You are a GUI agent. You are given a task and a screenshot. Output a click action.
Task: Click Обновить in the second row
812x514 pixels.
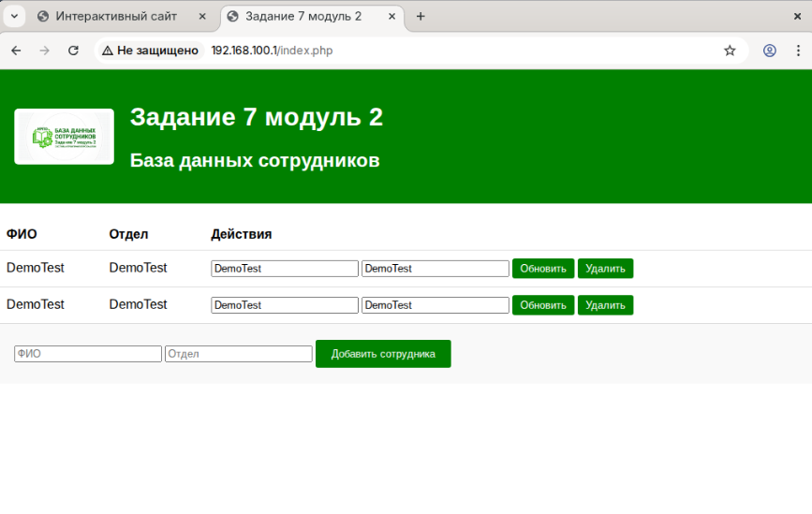543,305
